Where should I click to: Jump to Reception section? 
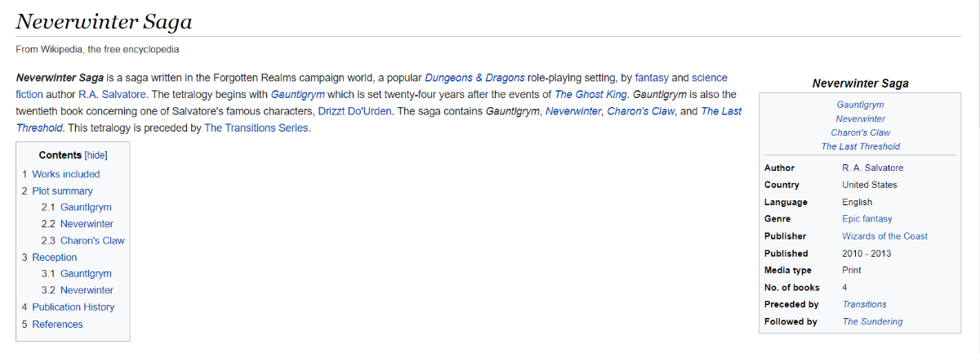49,258
